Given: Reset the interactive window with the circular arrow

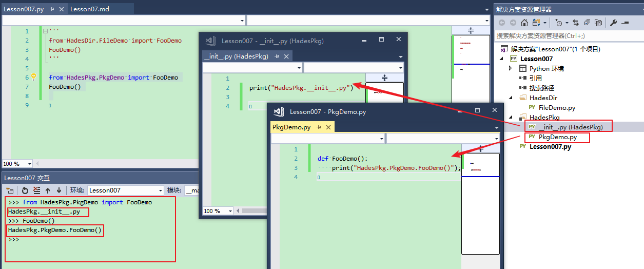Looking at the screenshot, I should click(25, 190).
